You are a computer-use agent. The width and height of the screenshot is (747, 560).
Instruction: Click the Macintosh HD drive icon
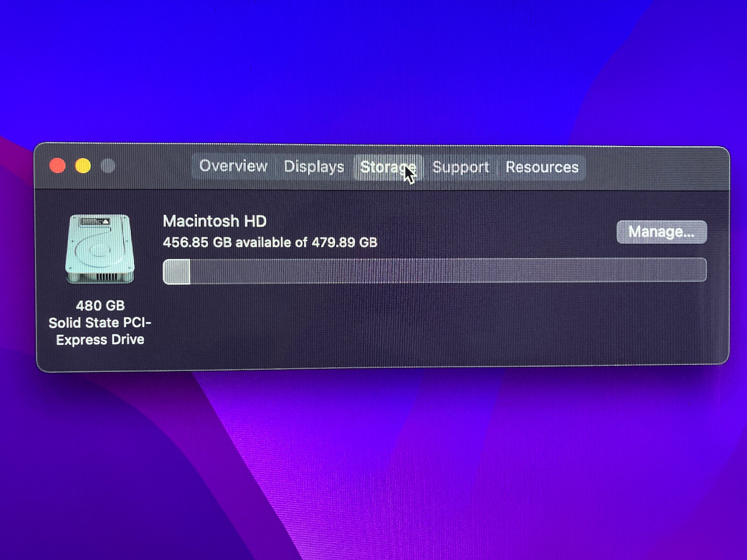(x=100, y=249)
